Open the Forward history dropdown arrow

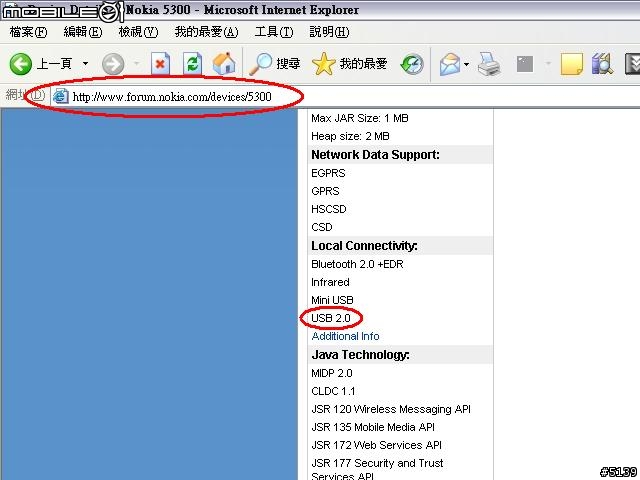coord(136,63)
